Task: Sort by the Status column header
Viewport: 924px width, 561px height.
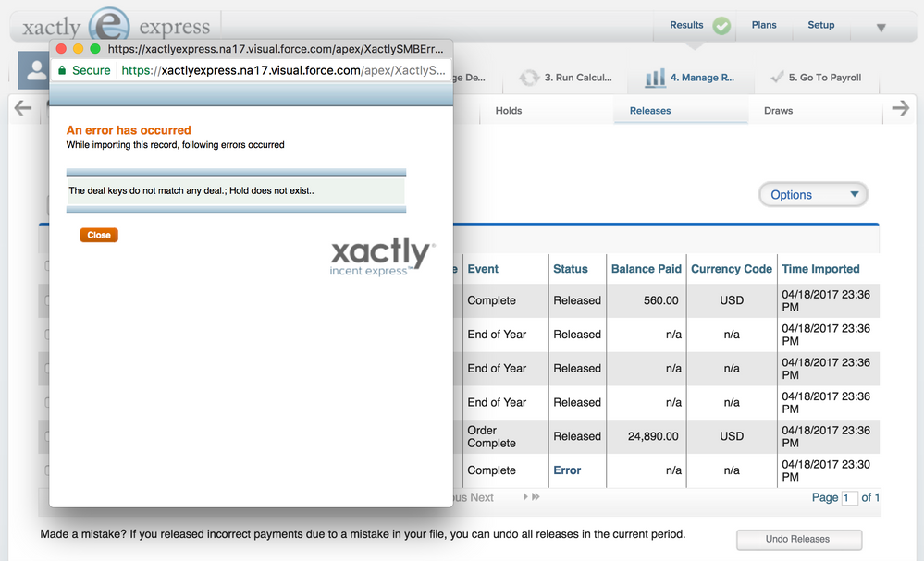Action: tap(570, 269)
